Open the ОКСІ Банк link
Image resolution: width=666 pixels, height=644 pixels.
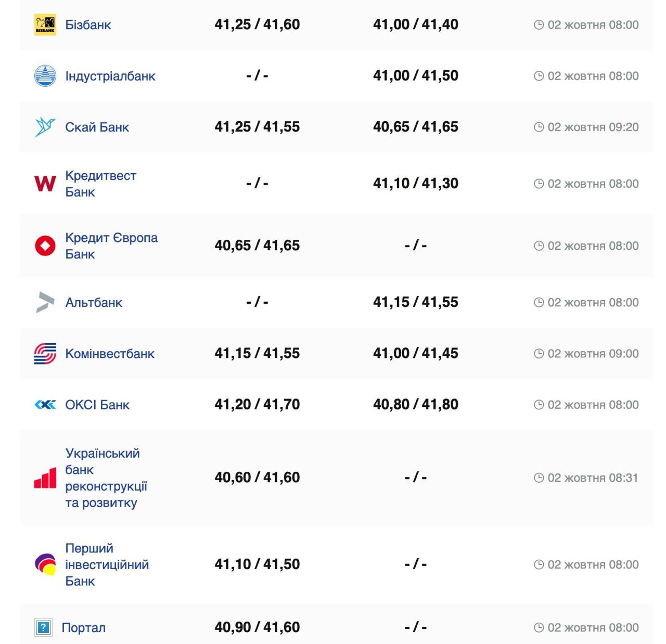[x=97, y=405]
